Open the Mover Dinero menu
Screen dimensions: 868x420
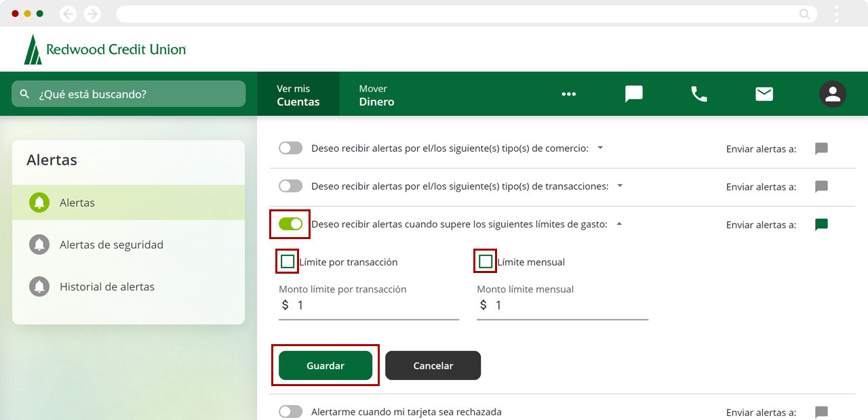coord(376,95)
